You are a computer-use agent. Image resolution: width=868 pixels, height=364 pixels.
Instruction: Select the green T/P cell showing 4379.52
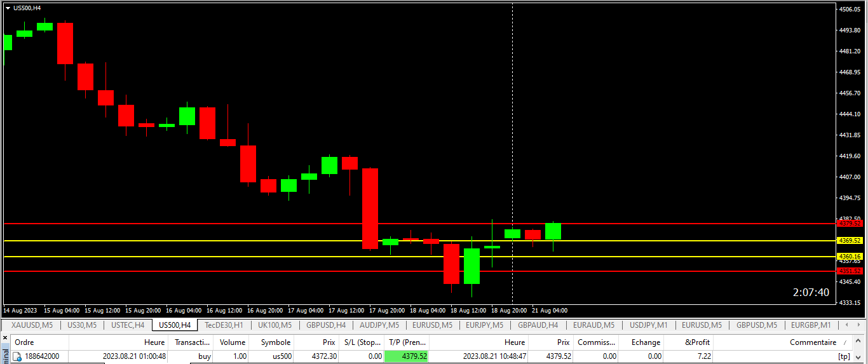[406, 356]
